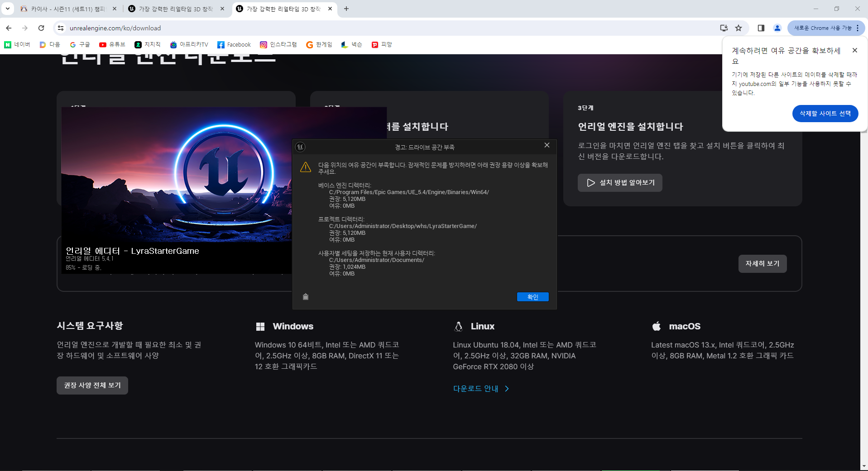Viewport: 868px width, 471px height.
Task: Open the 넥슨 bookmark
Action: tap(352, 44)
